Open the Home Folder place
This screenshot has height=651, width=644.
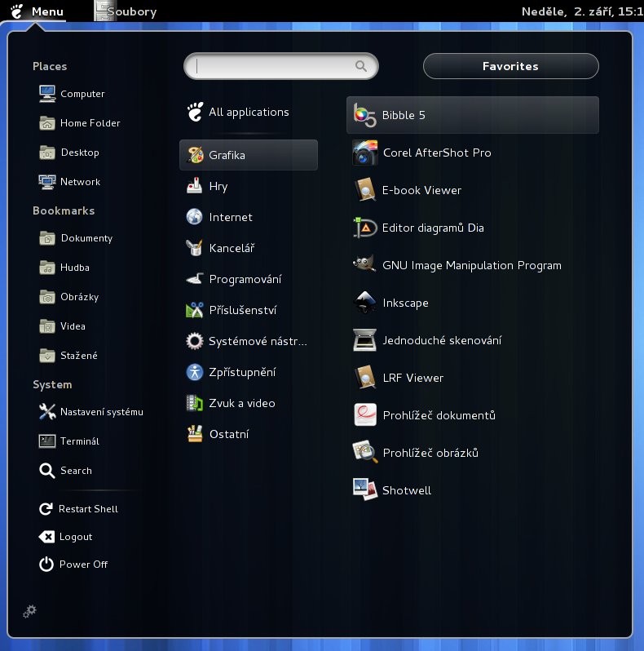tap(90, 123)
